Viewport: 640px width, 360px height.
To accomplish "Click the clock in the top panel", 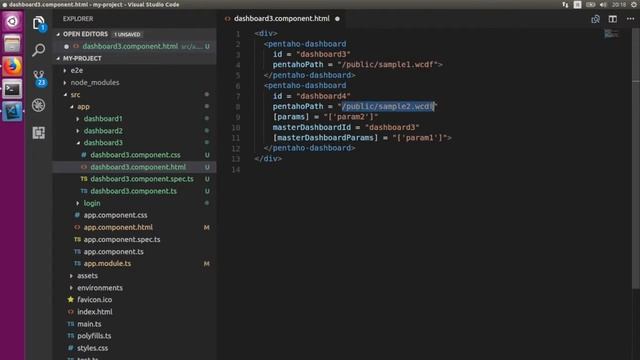I will click(x=619, y=4).
